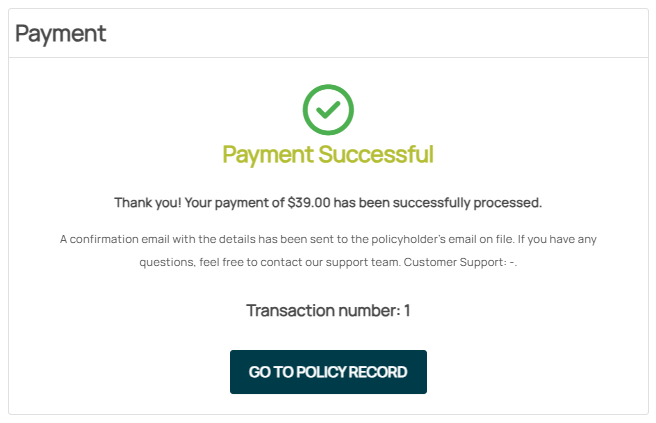Click the Payment Successful title text

(328, 155)
